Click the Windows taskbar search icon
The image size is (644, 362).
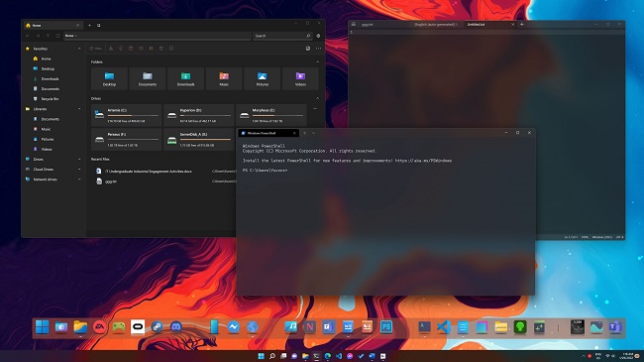tap(271, 356)
